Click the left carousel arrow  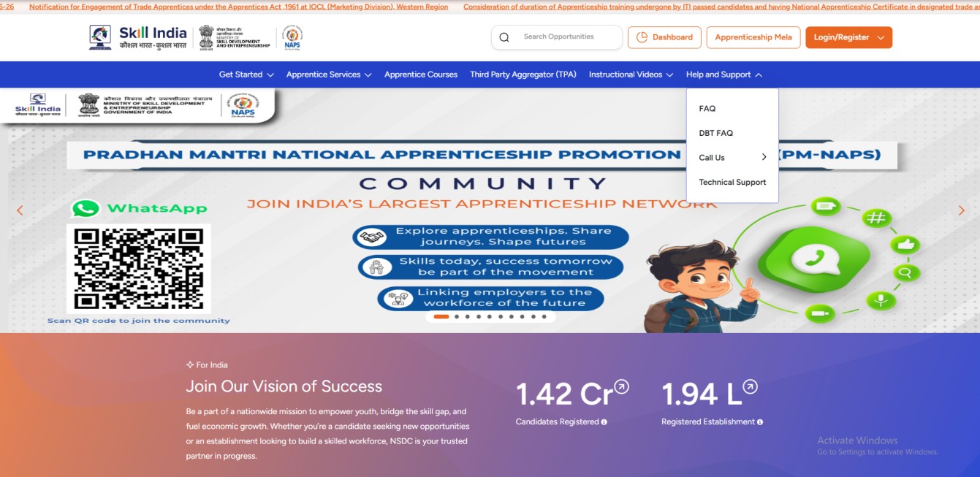point(20,210)
